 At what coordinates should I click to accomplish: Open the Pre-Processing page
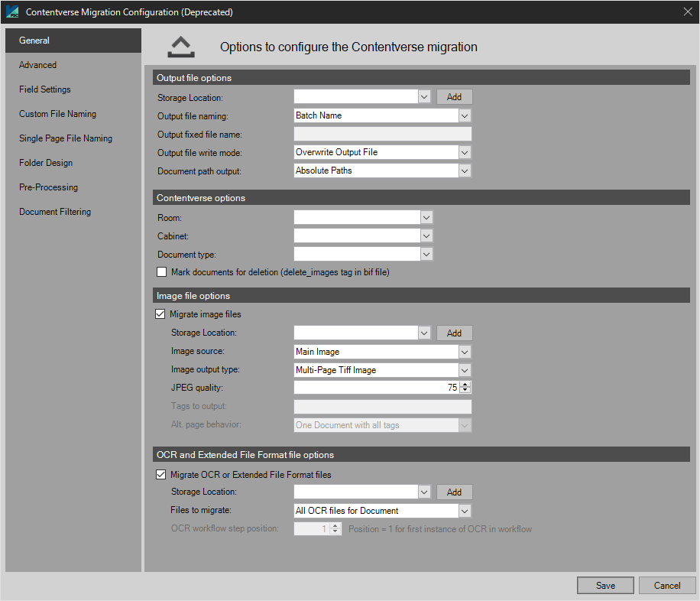(x=73, y=187)
